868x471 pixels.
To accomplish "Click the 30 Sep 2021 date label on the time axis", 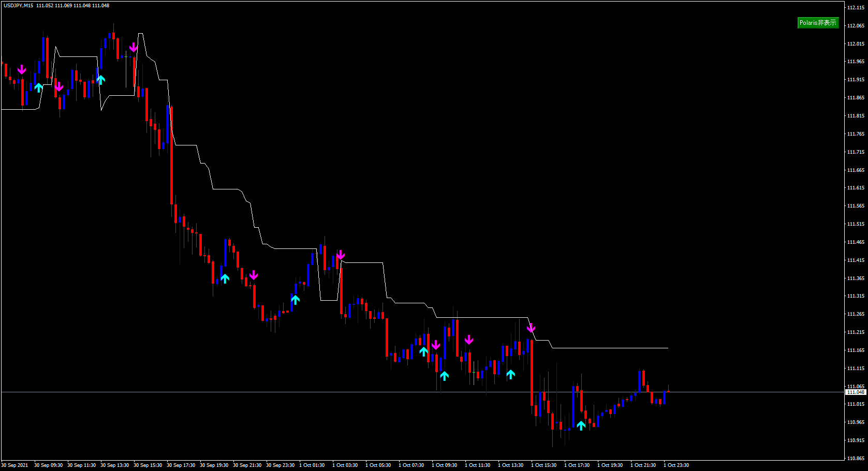I will [15, 465].
